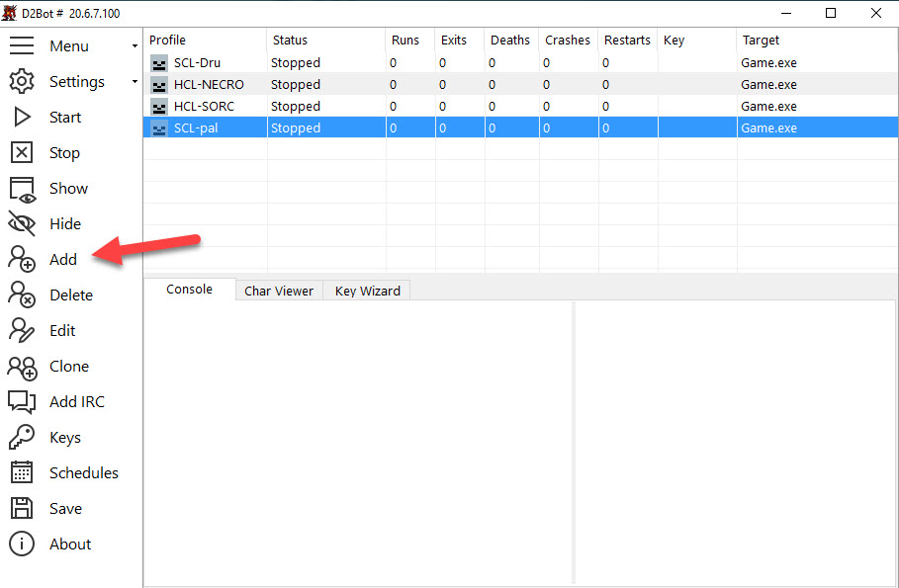Click the Exits column header
The image size is (899, 588).
(x=460, y=41)
